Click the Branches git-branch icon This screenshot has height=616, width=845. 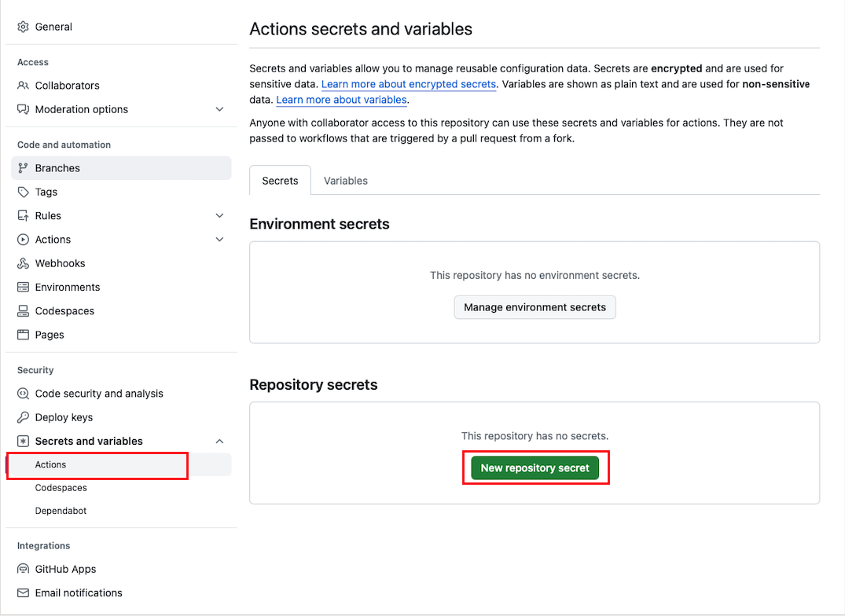[x=23, y=168]
